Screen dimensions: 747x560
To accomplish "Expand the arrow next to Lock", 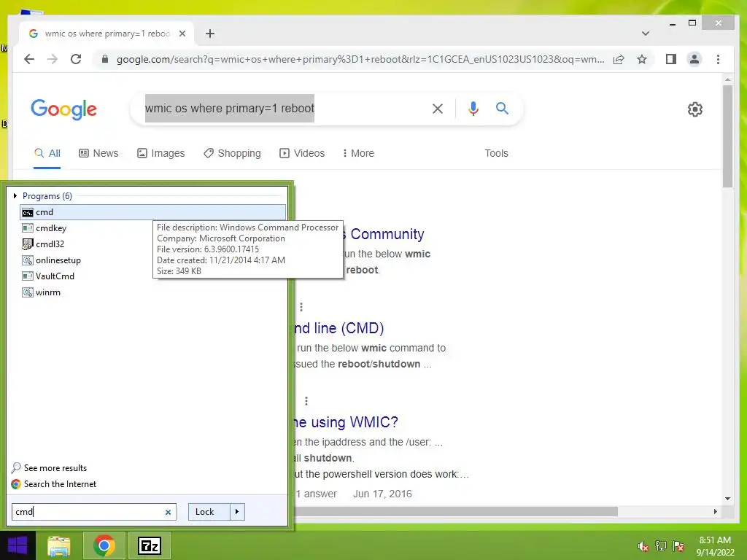I will click(x=237, y=512).
